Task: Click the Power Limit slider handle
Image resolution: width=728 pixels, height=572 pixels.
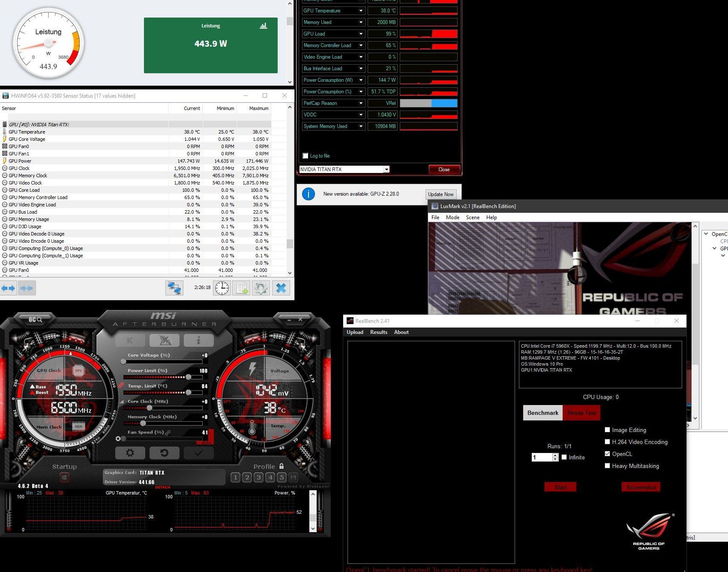Action: (x=188, y=377)
